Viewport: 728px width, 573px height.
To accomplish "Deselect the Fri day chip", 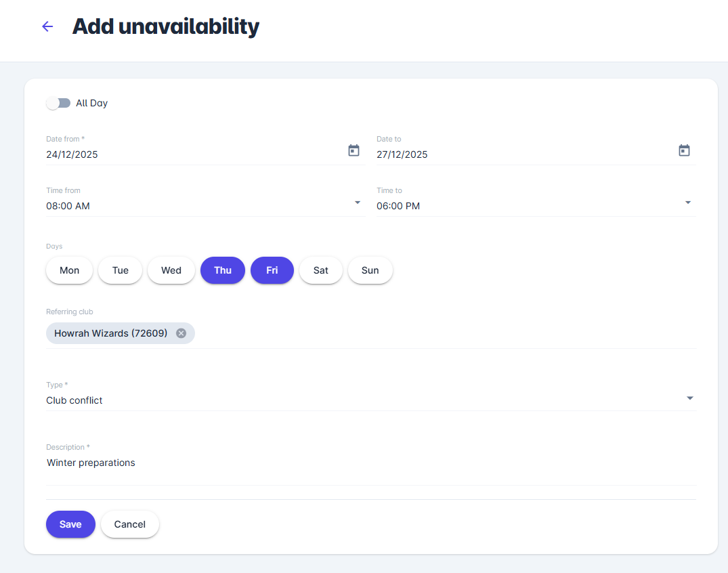I will click(x=272, y=270).
